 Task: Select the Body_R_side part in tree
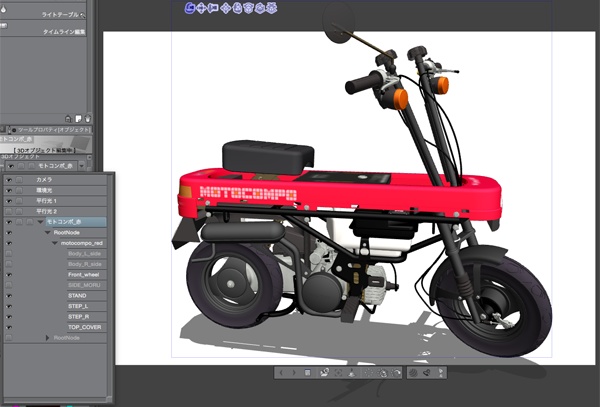coord(86,264)
